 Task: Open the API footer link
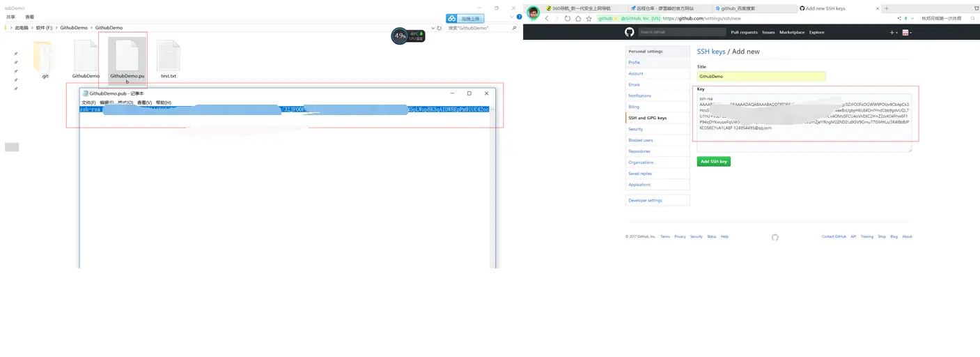click(853, 236)
